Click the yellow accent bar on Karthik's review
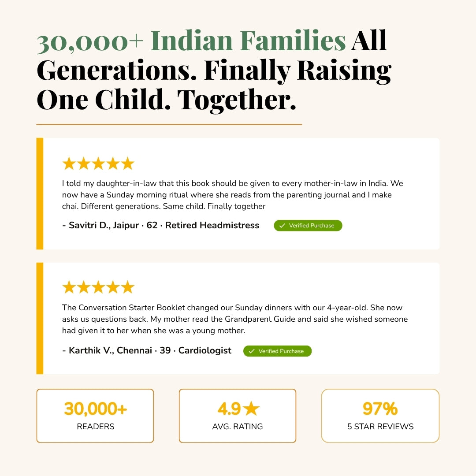This screenshot has width=476, height=476. point(40,318)
